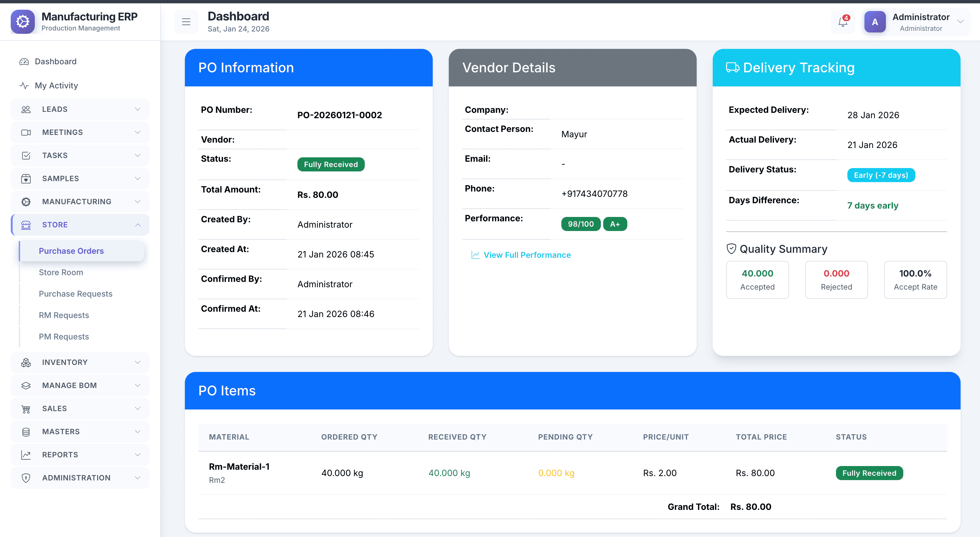Image resolution: width=980 pixels, height=537 pixels.
Task: Open PM Requests submenu item
Action: click(x=64, y=336)
